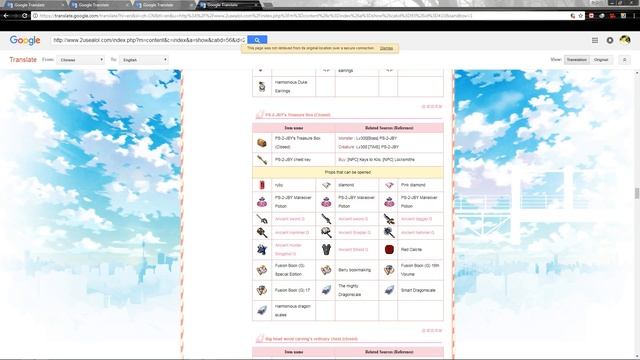Click the Fusion Book Special Edition icon
This screenshot has height=360, width=640.
coord(262,270)
